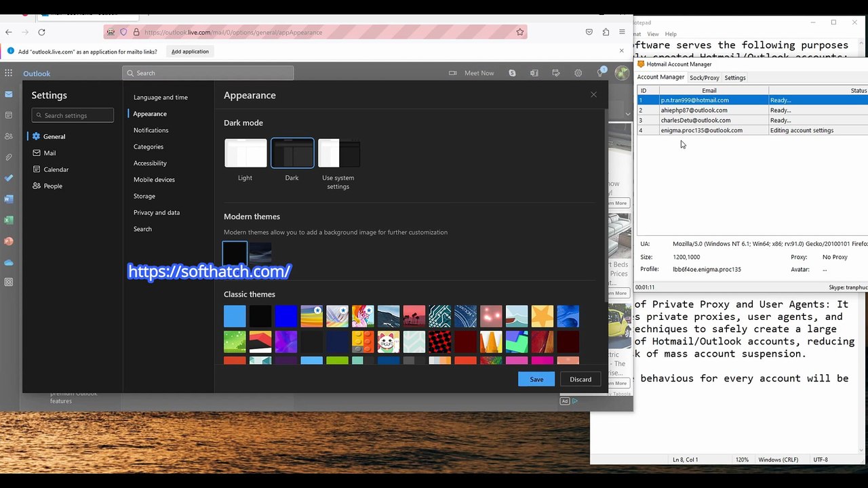This screenshot has width=868, height=488.
Task: Open Storage settings
Action: (144, 196)
